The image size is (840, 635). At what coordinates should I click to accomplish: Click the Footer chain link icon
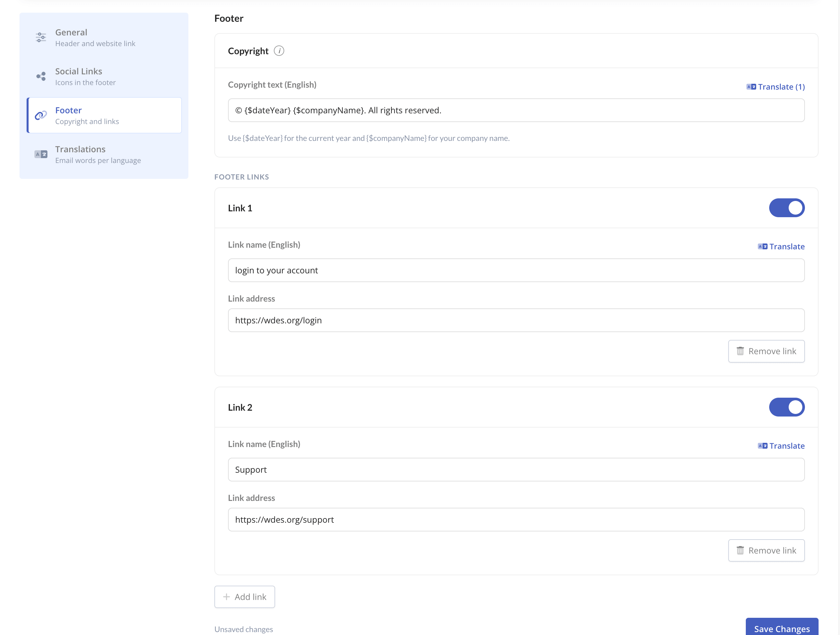click(41, 115)
